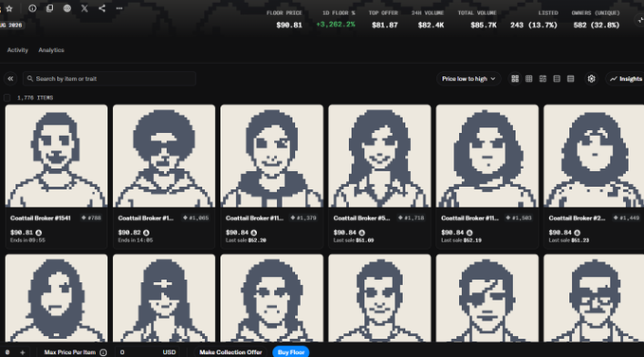Star the collection to add to watchlist

[x=9, y=9]
